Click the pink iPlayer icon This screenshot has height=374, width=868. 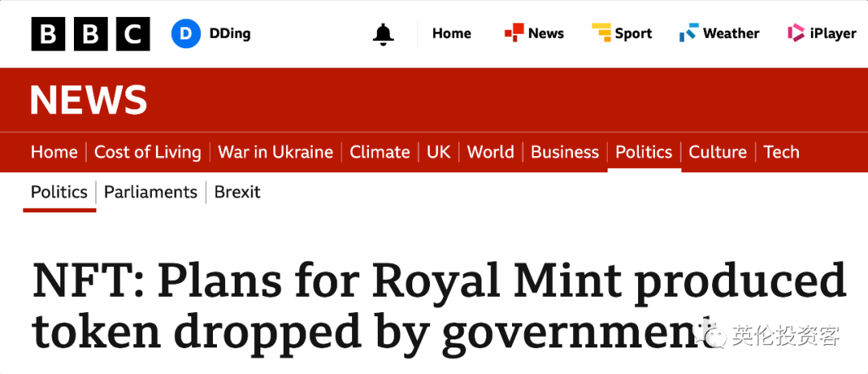[796, 33]
